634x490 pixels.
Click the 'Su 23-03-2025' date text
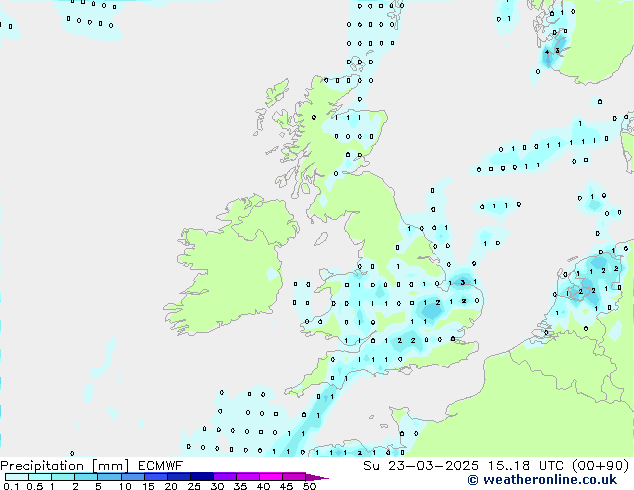coord(421,466)
